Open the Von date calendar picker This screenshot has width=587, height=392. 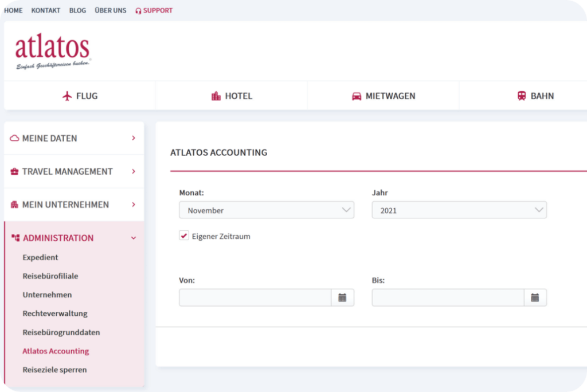[342, 297]
